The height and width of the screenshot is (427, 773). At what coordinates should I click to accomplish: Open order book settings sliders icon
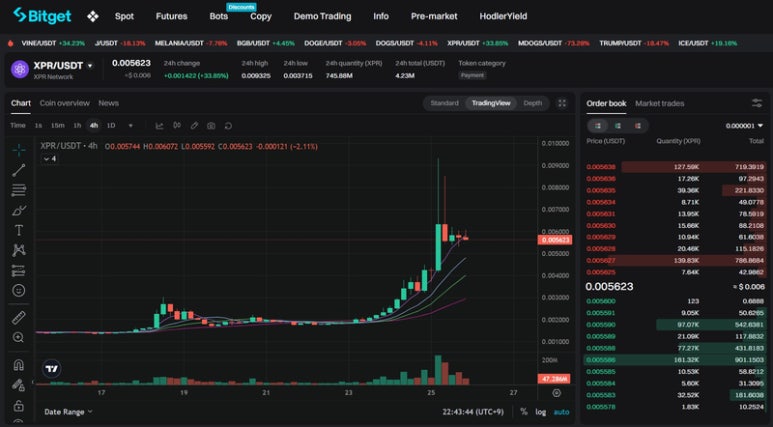click(x=757, y=103)
